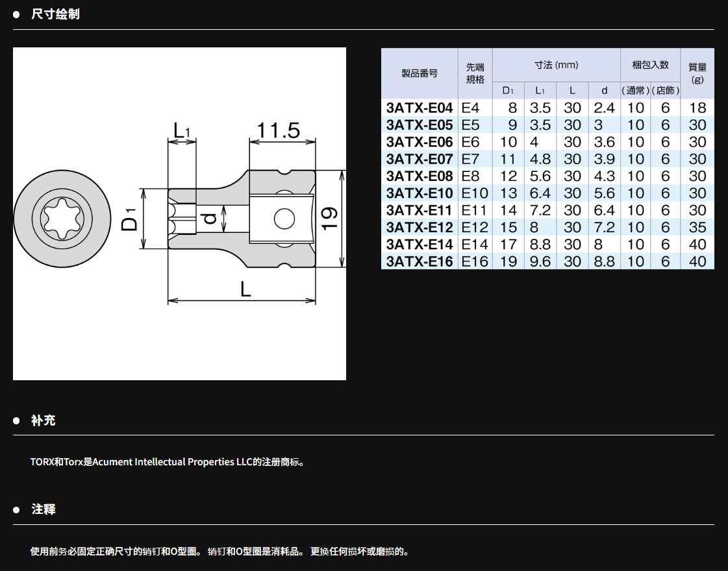
Task: Select product number 3ATX-E16 in the table
Action: [x=419, y=261]
